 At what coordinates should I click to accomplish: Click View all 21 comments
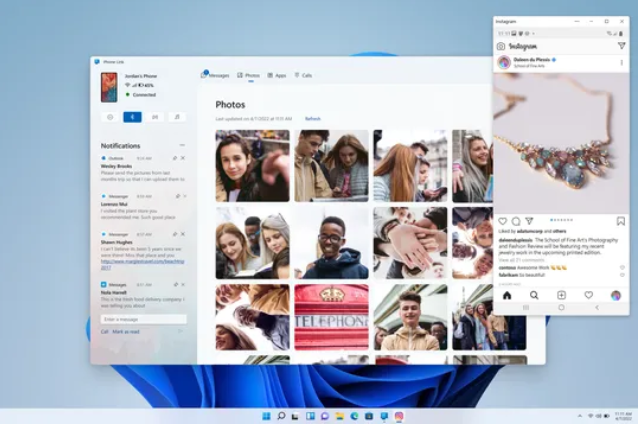(521, 260)
